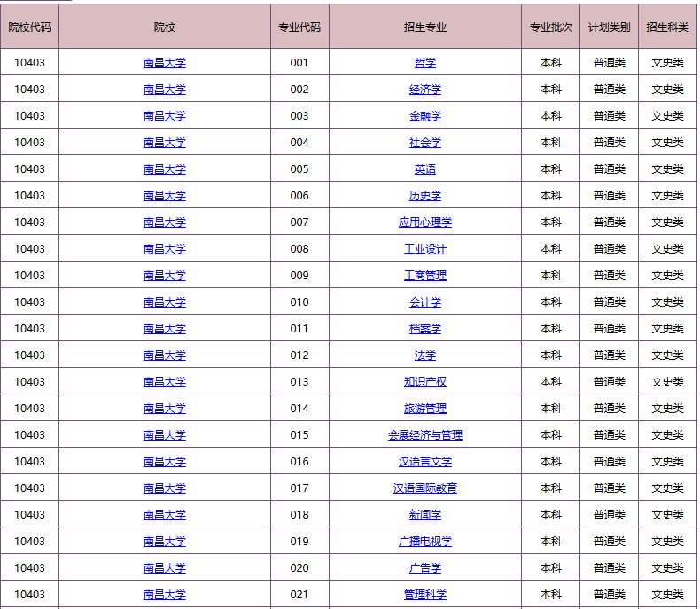
Task: Click 南昌大学 link in row 005
Action: (164, 169)
